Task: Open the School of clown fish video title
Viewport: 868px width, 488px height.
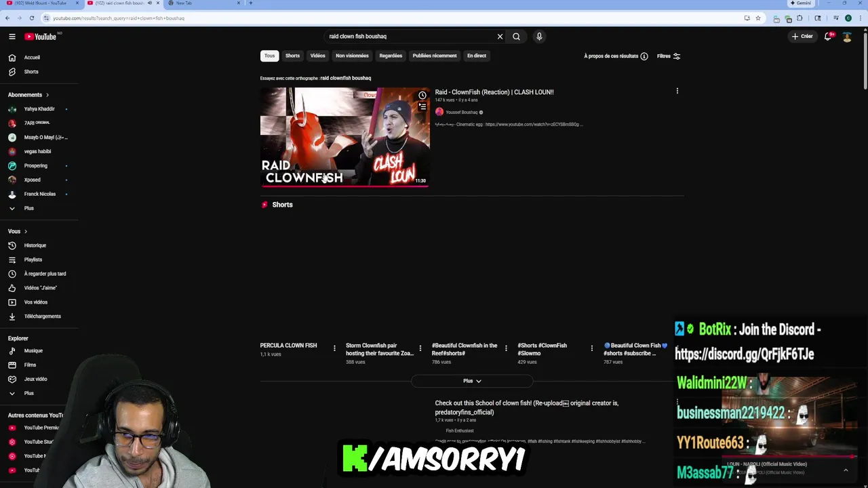Action: (527, 407)
